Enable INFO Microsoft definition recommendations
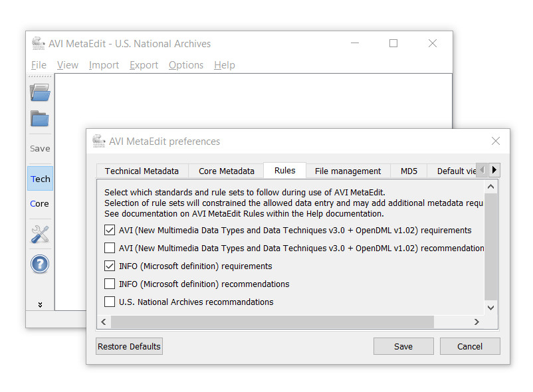The width and height of the screenshot is (533, 392). [110, 284]
